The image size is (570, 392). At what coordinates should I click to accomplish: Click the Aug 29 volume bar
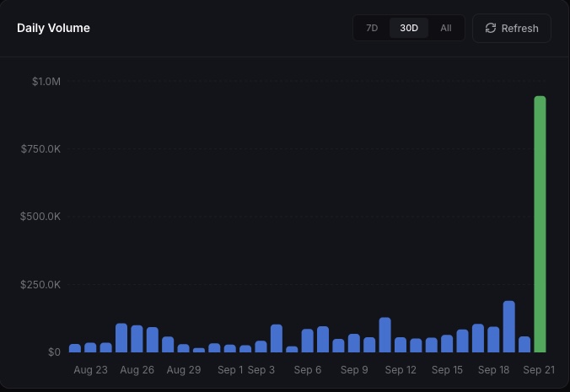point(184,348)
